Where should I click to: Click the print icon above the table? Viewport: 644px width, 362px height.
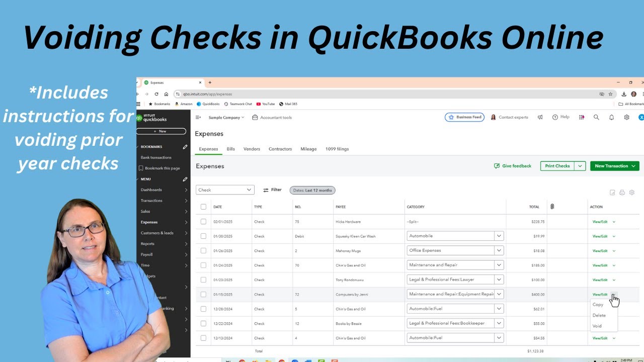pyautogui.click(x=622, y=192)
